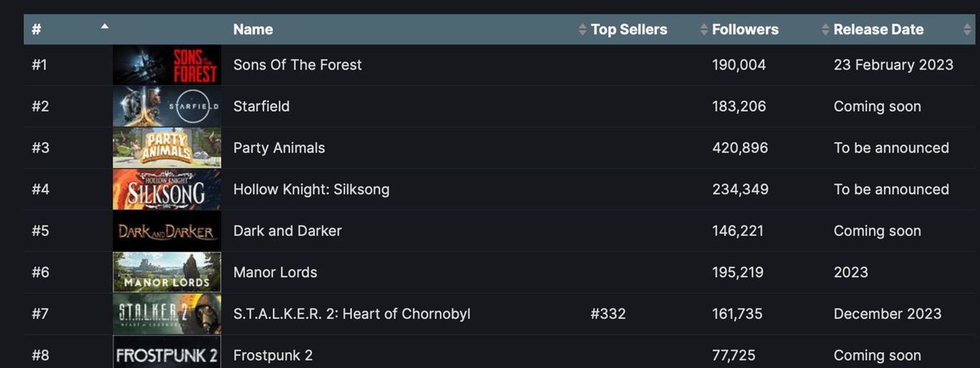Open the Party Animals name link

[x=279, y=148]
